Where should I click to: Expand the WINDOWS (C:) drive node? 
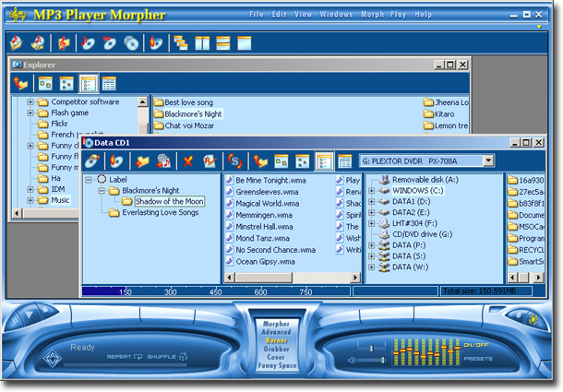tap(372, 191)
